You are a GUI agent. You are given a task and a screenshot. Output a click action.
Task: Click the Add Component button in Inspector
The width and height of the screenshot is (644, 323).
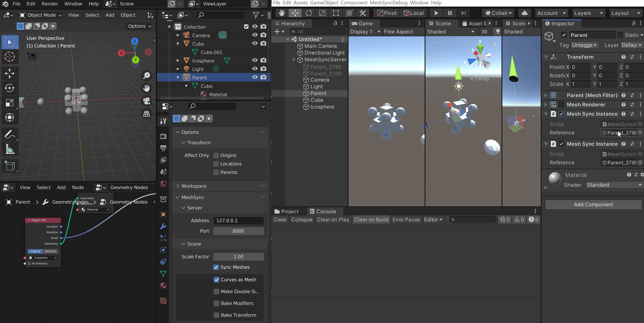pyautogui.click(x=593, y=204)
